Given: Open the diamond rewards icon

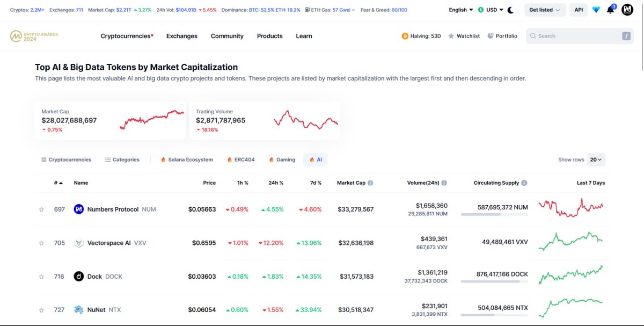Looking at the screenshot, I should click(596, 10).
